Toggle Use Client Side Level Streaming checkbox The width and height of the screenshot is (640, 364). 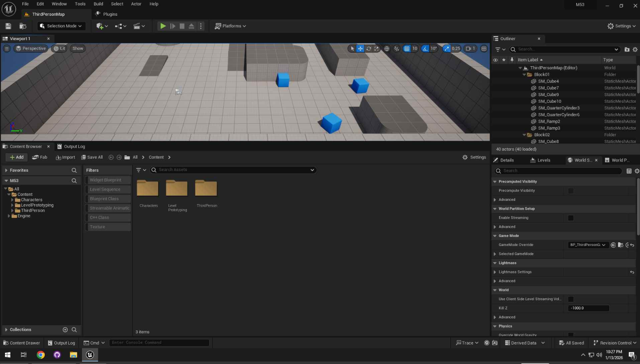(571, 299)
